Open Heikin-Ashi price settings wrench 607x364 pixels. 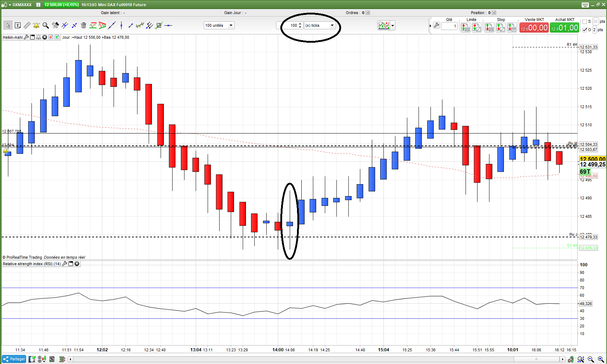(x=26, y=37)
